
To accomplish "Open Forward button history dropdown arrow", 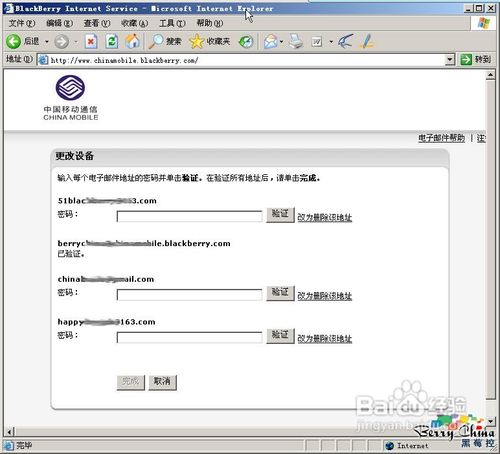I will (x=76, y=42).
